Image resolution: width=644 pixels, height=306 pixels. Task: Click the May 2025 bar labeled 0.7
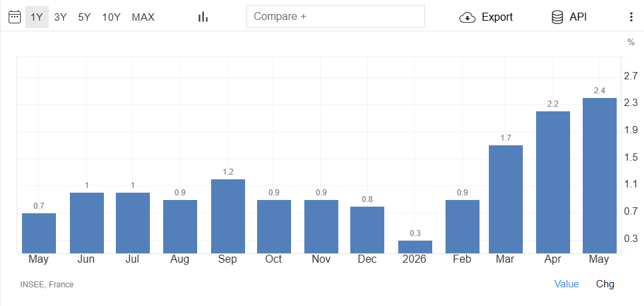(39, 233)
